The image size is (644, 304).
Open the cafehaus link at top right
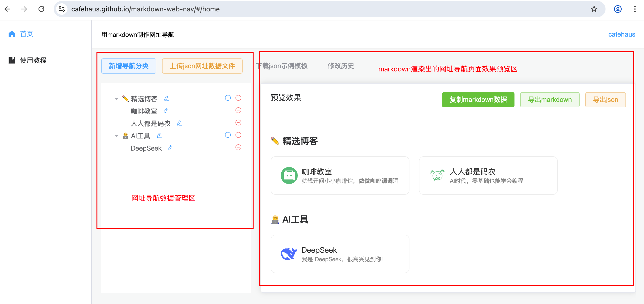click(x=621, y=34)
